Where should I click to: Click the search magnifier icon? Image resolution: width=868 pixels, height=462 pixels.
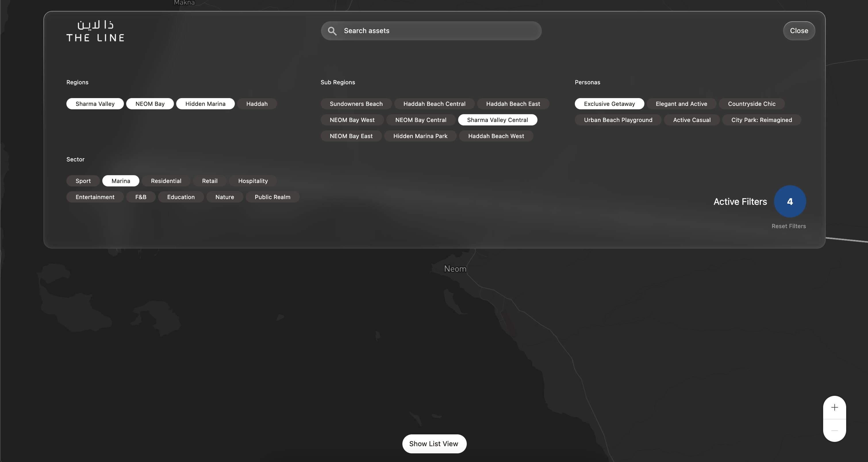coord(332,31)
